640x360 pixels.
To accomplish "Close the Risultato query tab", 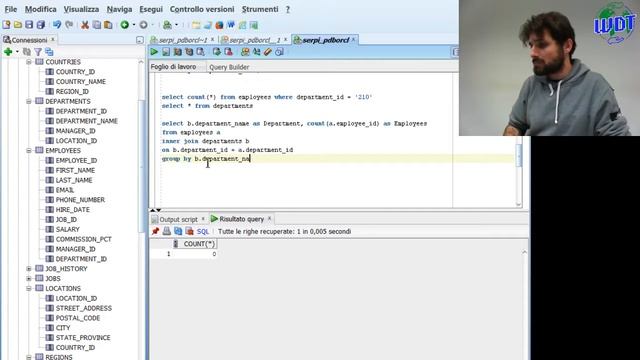I will click(x=269, y=219).
